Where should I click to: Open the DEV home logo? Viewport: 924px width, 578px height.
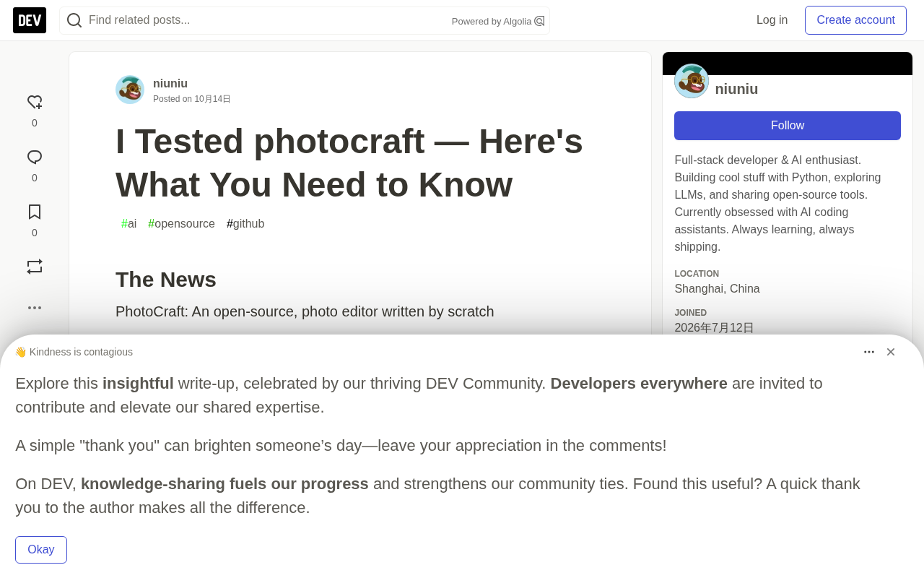(x=30, y=20)
